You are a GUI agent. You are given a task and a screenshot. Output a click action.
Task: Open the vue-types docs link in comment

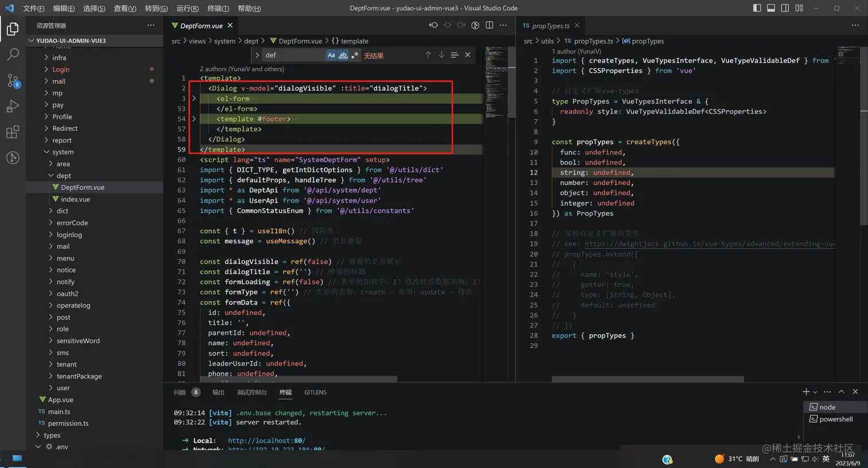[x=710, y=244]
